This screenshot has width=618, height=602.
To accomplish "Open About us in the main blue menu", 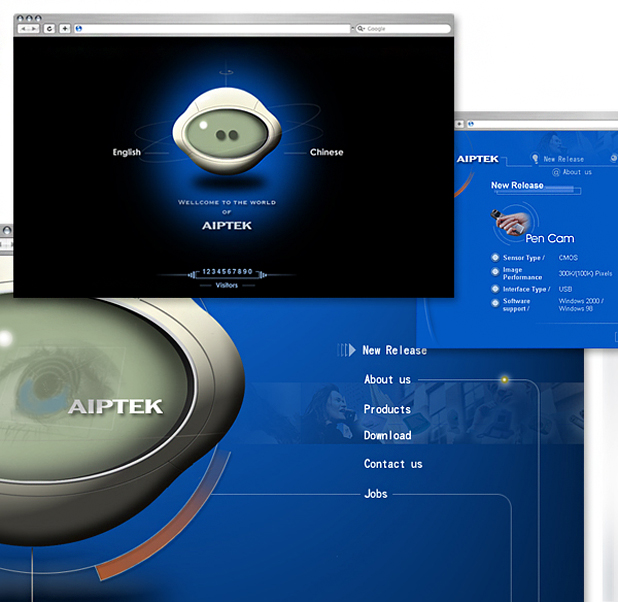I will click(387, 379).
